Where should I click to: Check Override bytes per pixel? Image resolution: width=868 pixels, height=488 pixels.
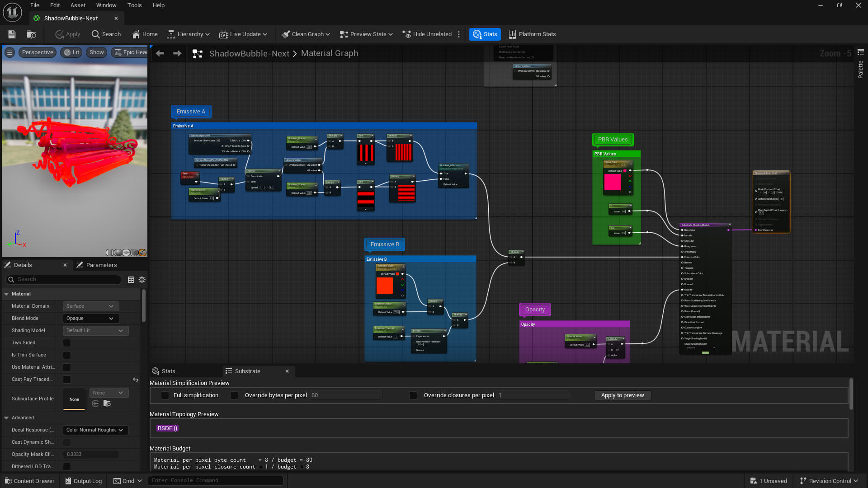[x=234, y=395]
